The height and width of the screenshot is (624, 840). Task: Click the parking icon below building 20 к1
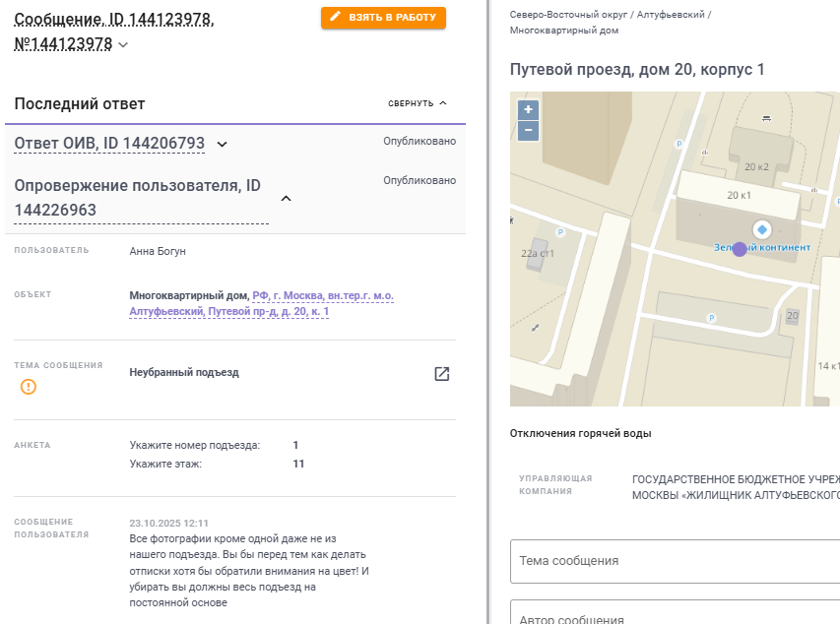pos(712,318)
